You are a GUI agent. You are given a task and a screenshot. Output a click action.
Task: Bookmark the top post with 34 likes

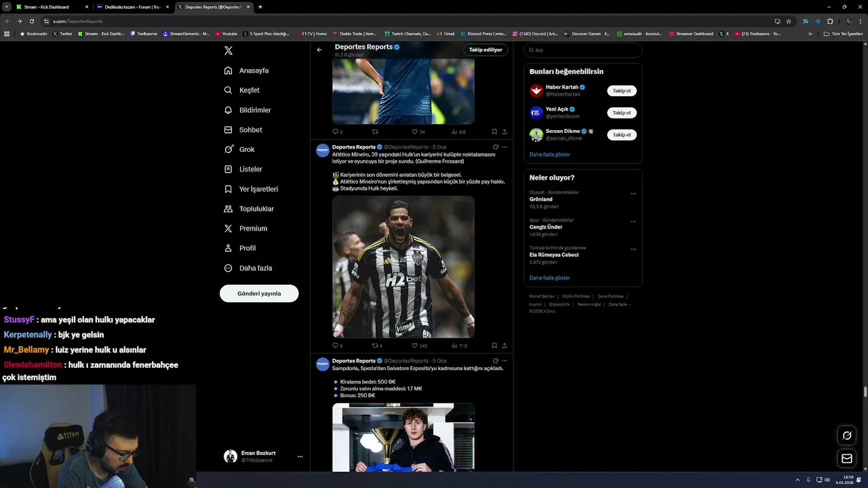(494, 132)
